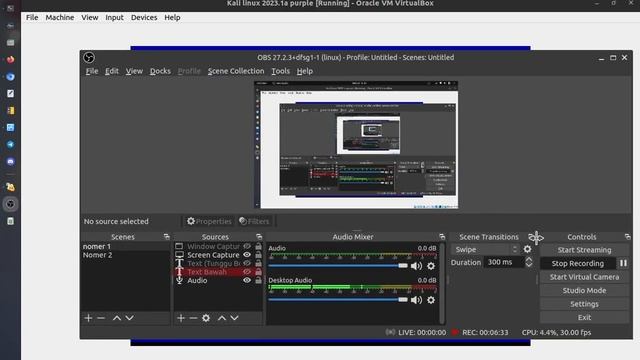Open the Scene Collection menu
Screen dimensions: 640x360
[236, 71]
